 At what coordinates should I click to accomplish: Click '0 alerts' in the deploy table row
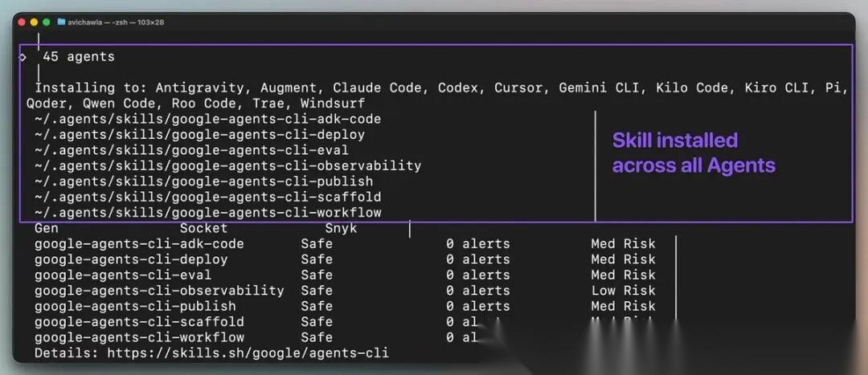coord(477,259)
